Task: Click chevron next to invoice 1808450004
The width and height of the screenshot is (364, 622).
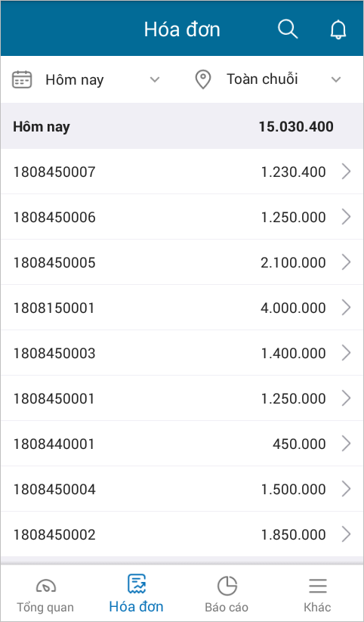Action: [x=346, y=489]
